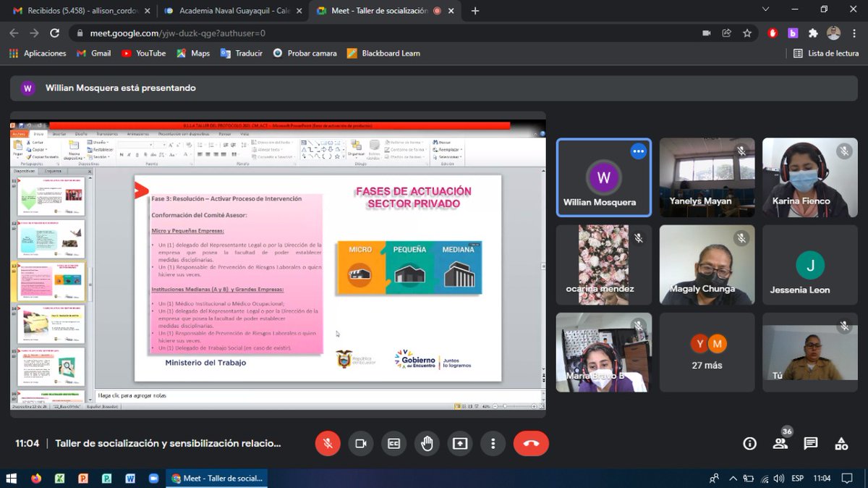Open Lista de lectura reading list
The width and height of the screenshot is (868, 488).
pyautogui.click(x=826, y=53)
